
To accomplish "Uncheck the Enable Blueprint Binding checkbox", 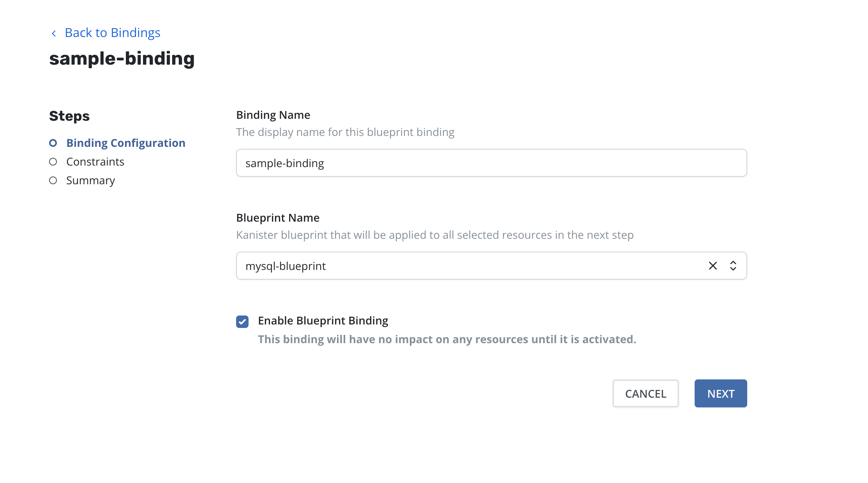I will click(242, 321).
